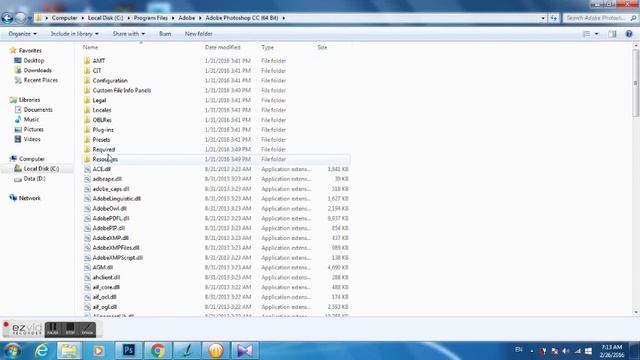This screenshot has height=360, width=640.
Task: Select Custom File Info Panels folder
Action: pyautogui.click(x=122, y=90)
